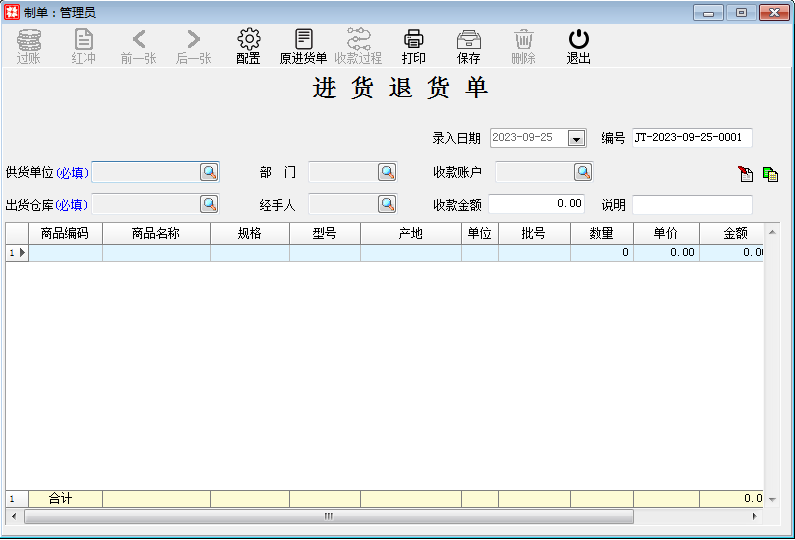Open lookup search for 供货单位
The image size is (795, 540).
click(x=209, y=172)
